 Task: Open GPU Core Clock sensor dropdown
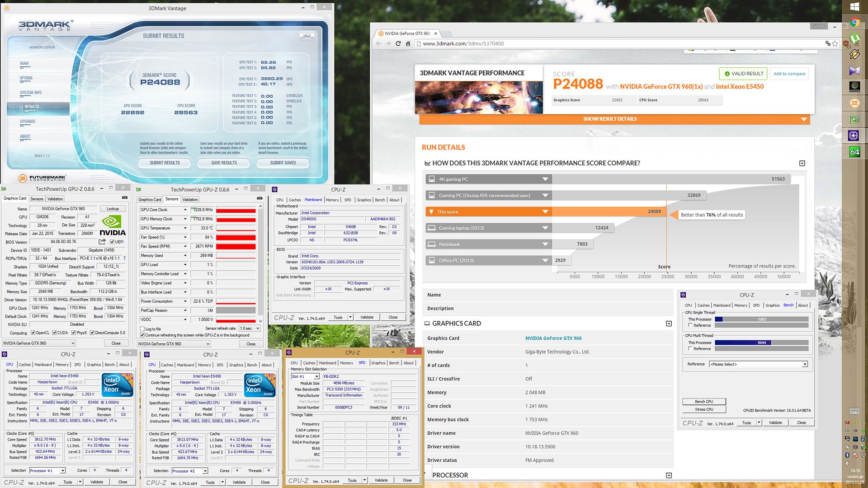(x=185, y=210)
